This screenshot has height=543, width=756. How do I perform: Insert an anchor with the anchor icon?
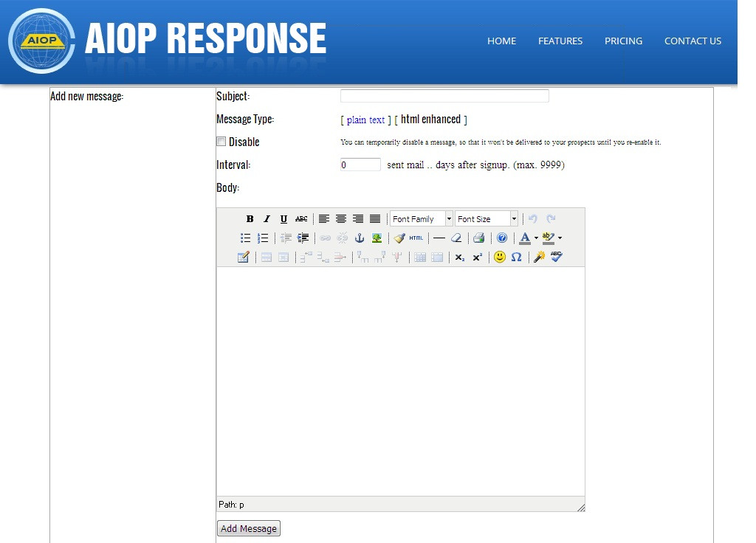360,238
